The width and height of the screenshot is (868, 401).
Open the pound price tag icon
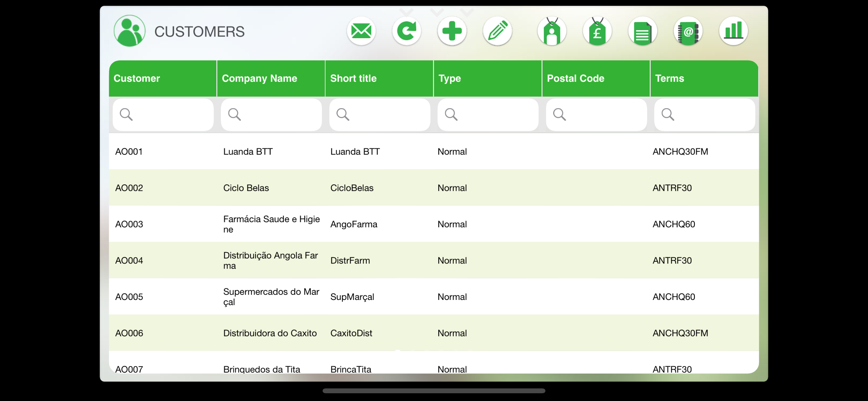point(597,31)
